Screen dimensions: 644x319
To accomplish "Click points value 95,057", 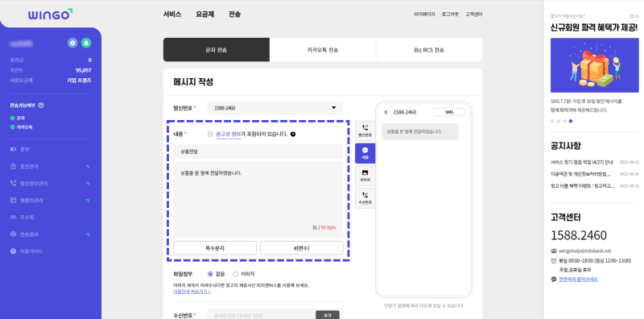I will pyautogui.click(x=84, y=70).
